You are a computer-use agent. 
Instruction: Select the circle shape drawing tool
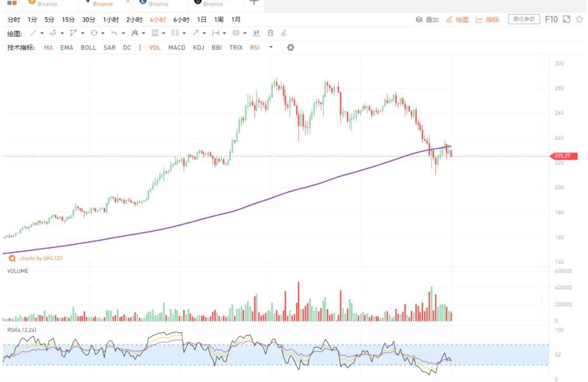[x=94, y=33]
